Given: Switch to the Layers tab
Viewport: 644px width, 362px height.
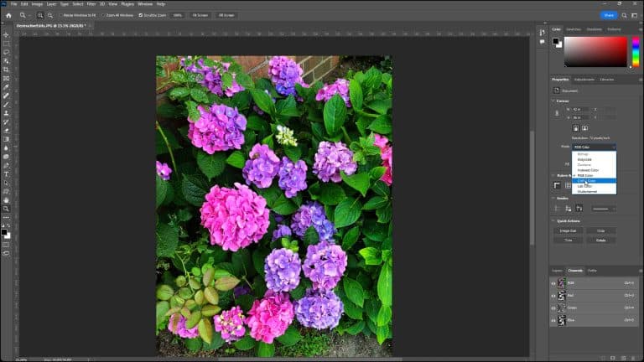Looking at the screenshot, I should (557, 271).
